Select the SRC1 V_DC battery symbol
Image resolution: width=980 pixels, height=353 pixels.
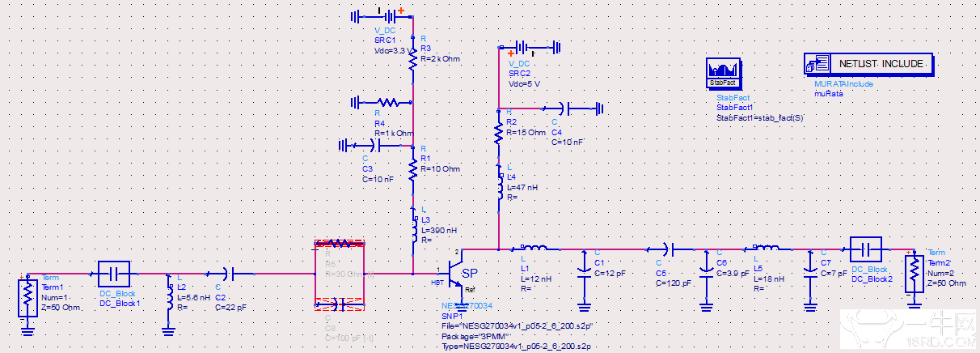[x=391, y=15]
